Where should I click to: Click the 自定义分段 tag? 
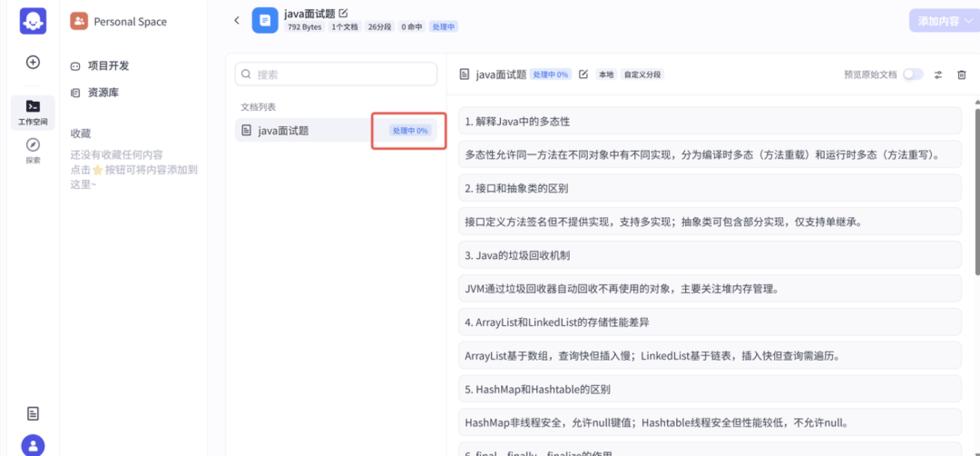pos(643,74)
